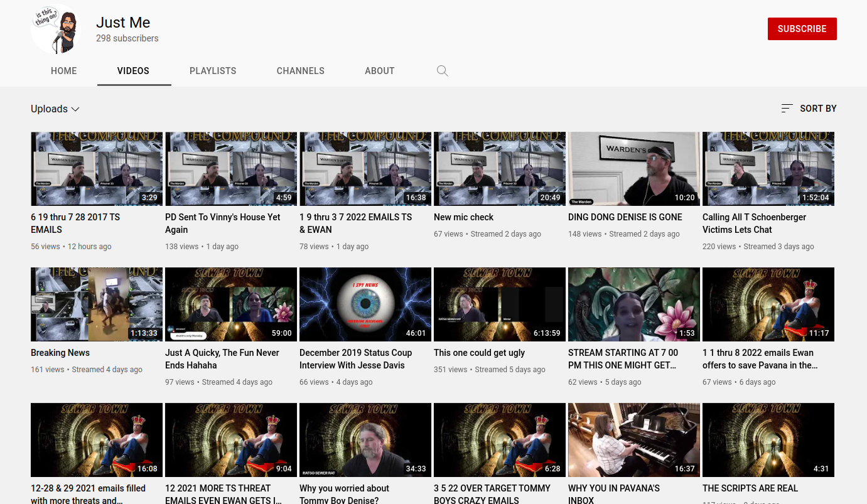
Task: Open the Sort By filter icon
Action: (x=787, y=109)
